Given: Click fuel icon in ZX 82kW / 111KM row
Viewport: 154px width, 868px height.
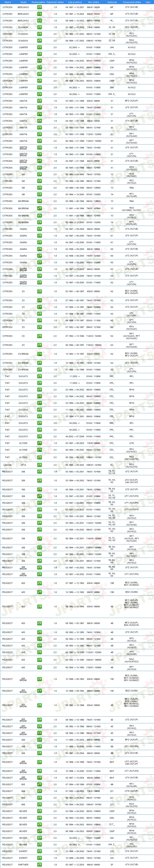Looking at the screenshot, I should coord(40,320).
